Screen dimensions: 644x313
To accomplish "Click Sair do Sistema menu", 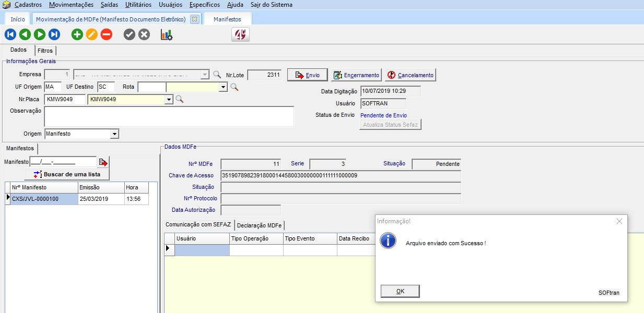I will pos(272,5).
